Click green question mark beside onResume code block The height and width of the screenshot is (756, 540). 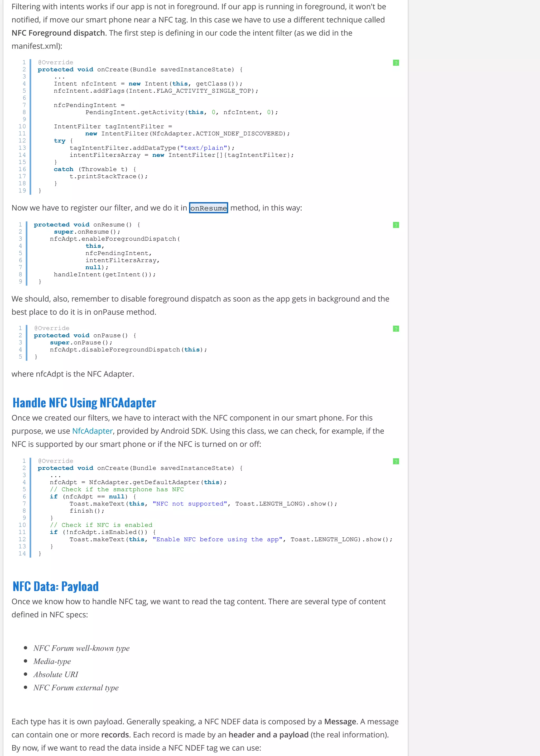click(x=396, y=225)
